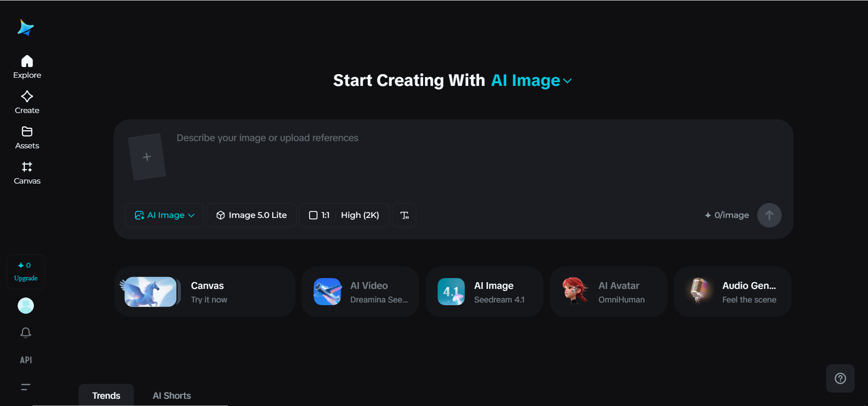Select the AI Avatar OmniHuman card
This screenshot has height=406, width=868.
click(x=609, y=292)
